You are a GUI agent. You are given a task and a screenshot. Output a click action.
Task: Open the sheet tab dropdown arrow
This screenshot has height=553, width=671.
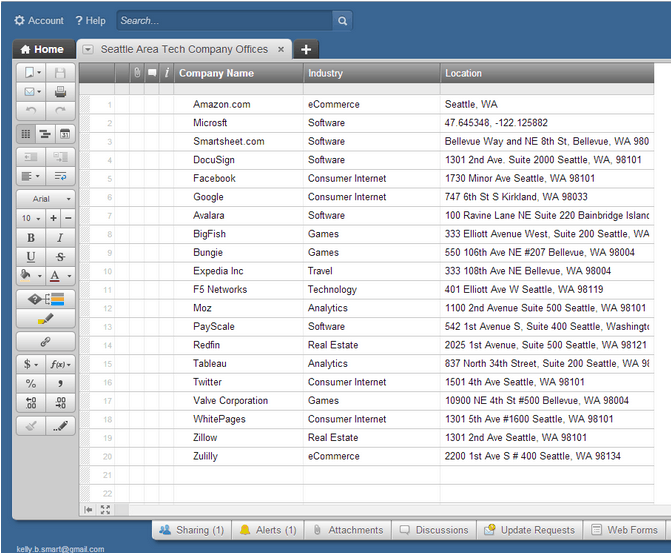pos(88,49)
